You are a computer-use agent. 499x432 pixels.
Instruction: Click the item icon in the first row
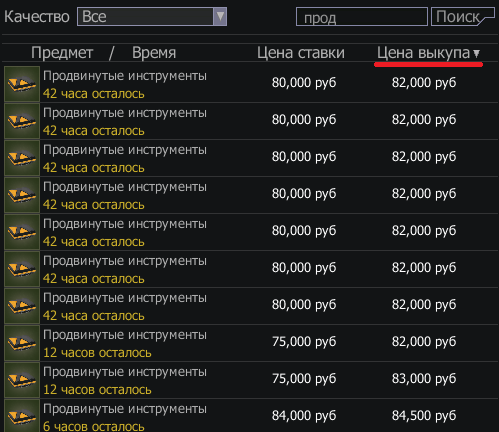(22, 84)
